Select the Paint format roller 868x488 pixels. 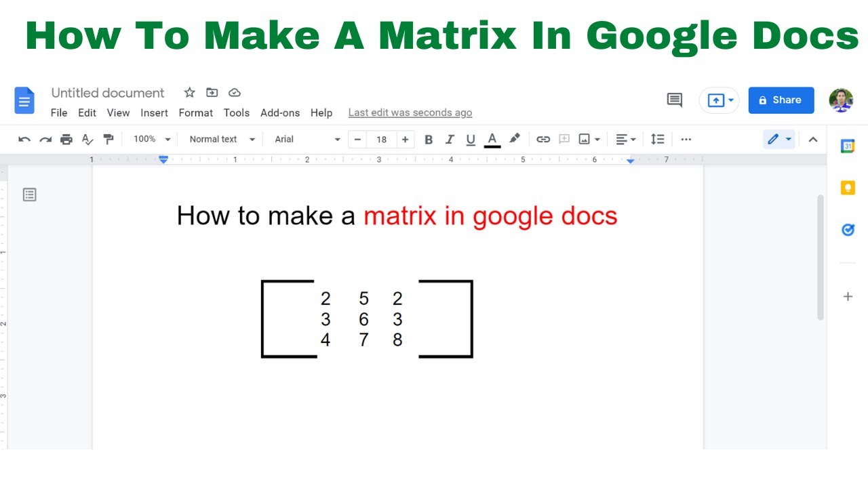(108, 140)
